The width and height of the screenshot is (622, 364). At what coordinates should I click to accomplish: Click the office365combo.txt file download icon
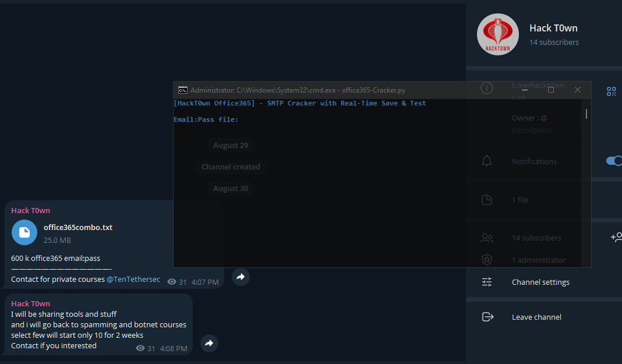click(x=24, y=232)
